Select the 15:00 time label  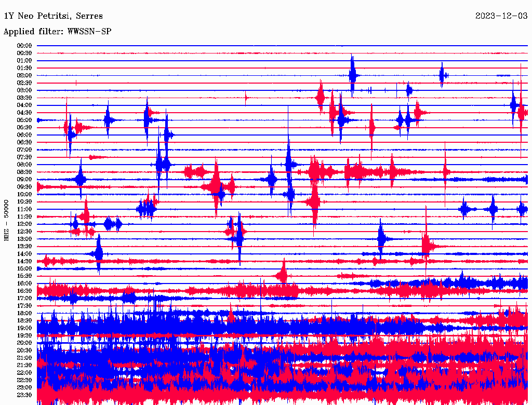click(24, 268)
